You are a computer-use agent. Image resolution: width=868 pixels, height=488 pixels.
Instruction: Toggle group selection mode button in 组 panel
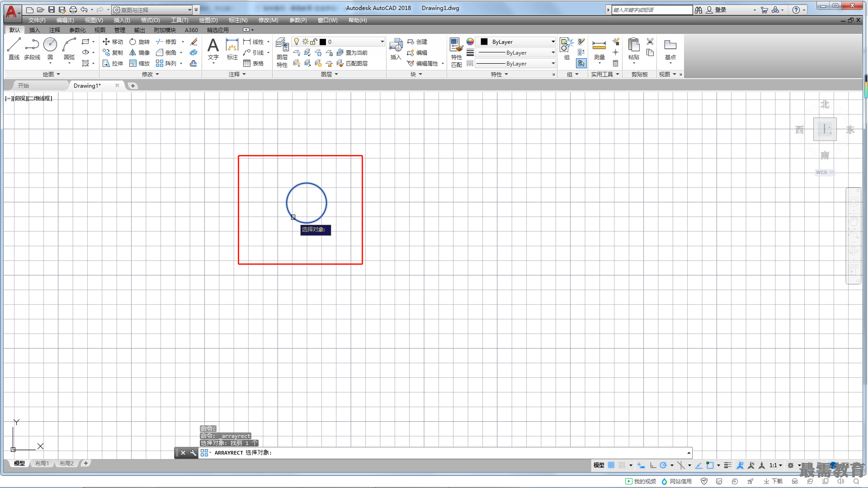tap(581, 63)
